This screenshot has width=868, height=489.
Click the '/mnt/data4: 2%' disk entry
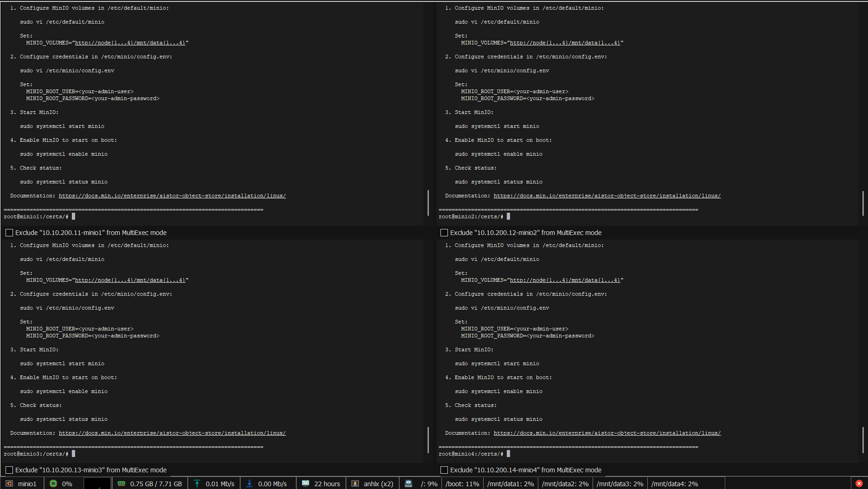675,484
